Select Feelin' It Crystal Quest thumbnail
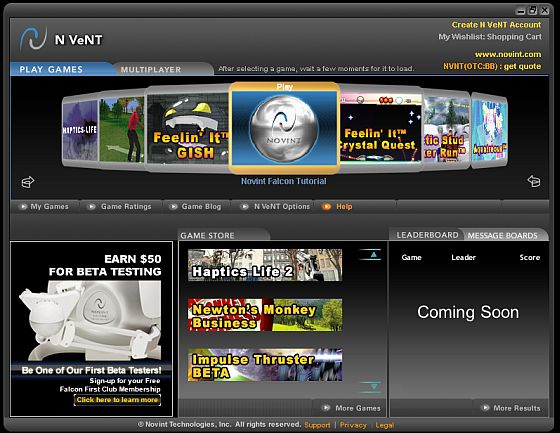 381,128
